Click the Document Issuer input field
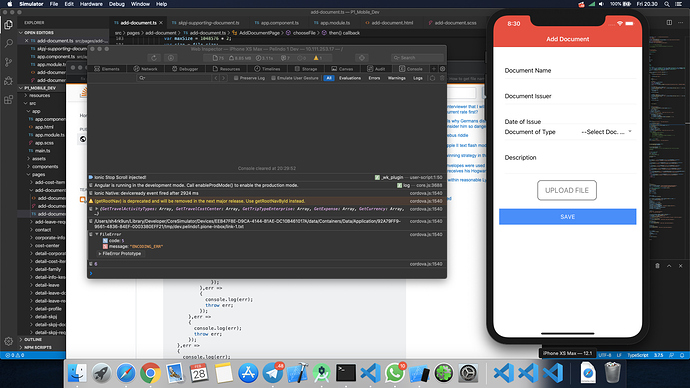Image resolution: width=690 pixels, height=388 pixels. (570, 96)
